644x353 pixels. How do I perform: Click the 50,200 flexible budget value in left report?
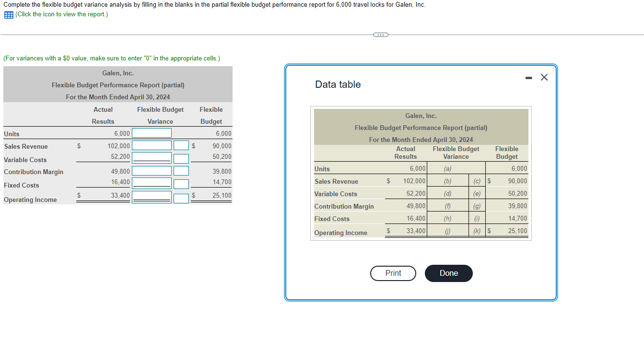tap(222, 156)
